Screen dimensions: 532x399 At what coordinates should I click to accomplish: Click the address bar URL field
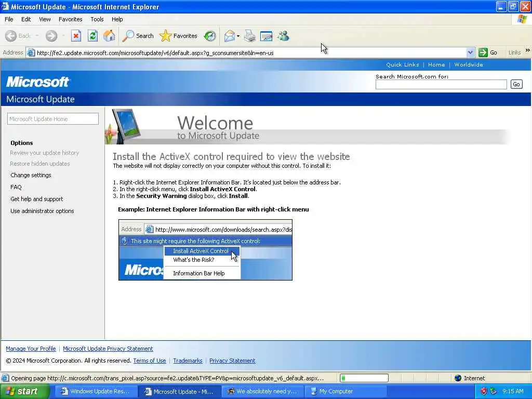click(x=251, y=52)
